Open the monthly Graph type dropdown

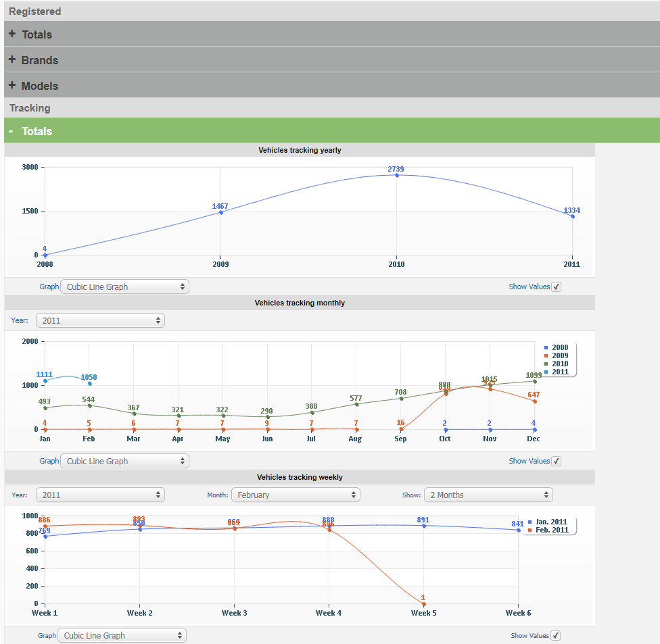click(124, 461)
